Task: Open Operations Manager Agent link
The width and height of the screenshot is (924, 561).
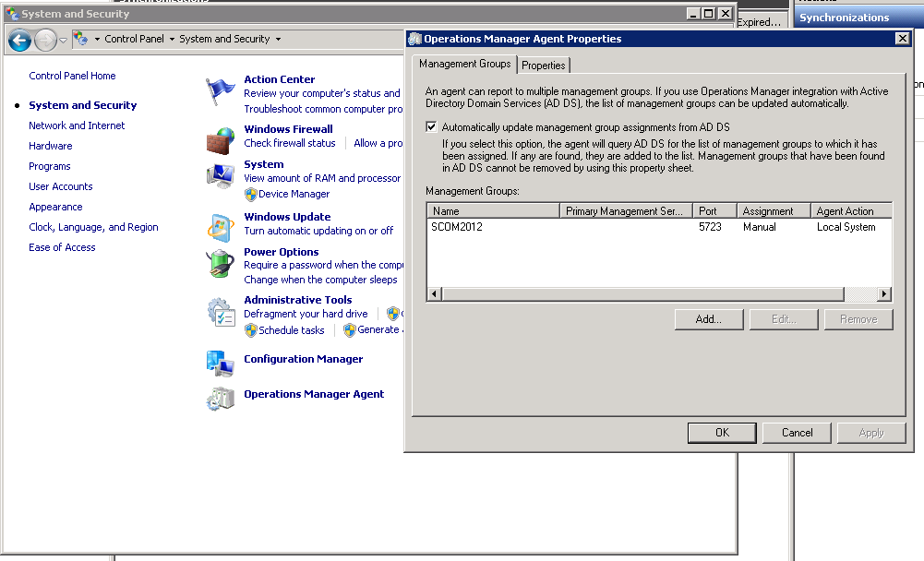Action: pos(314,394)
